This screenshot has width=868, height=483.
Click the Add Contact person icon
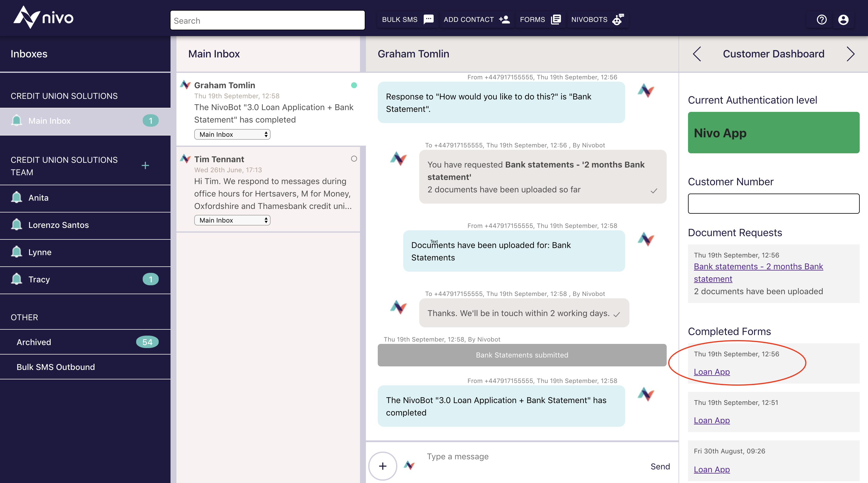coord(504,20)
